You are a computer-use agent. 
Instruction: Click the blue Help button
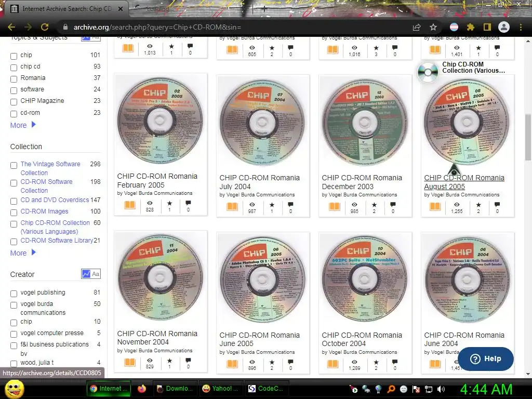[486, 358]
